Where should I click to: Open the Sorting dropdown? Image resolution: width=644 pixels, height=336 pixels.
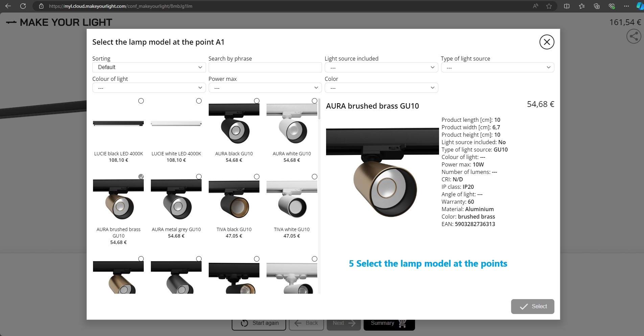tap(149, 67)
